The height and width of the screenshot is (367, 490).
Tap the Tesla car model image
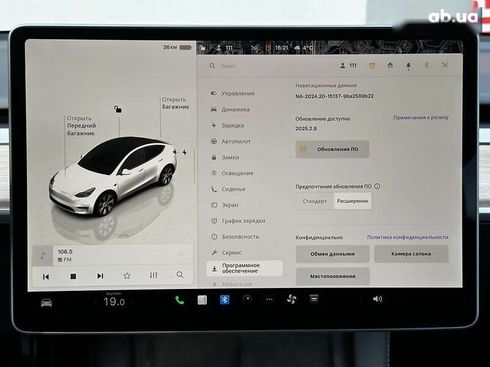click(x=113, y=177)
